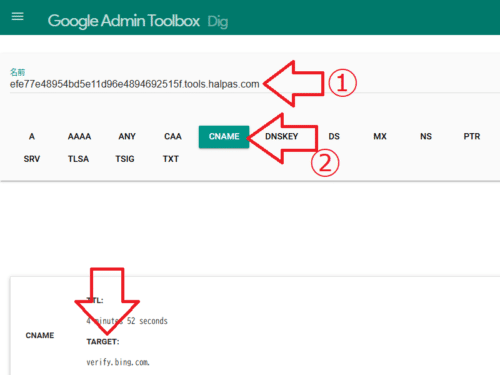
Task: Select the TSIG record type
Action: tap(125, 159)
